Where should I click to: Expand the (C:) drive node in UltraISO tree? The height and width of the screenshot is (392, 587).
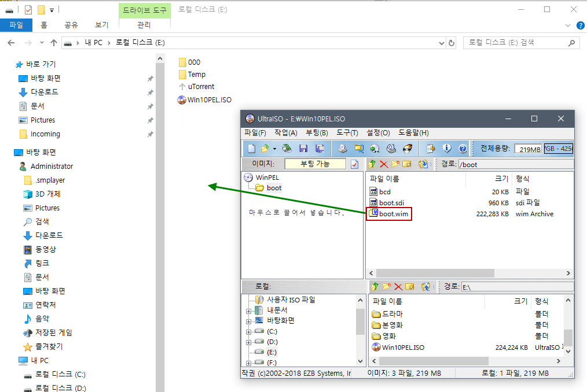pos(248,332)
